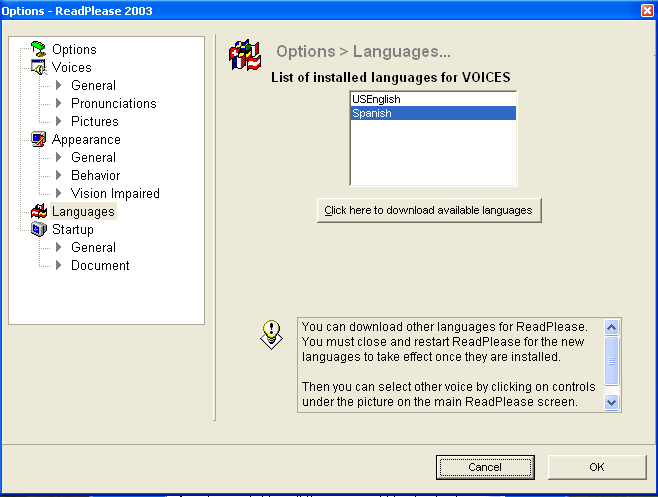The width and height of the screenshot is (658, 497).
Task: Open Pronunciations arrow marker
Action: (59, 103)
